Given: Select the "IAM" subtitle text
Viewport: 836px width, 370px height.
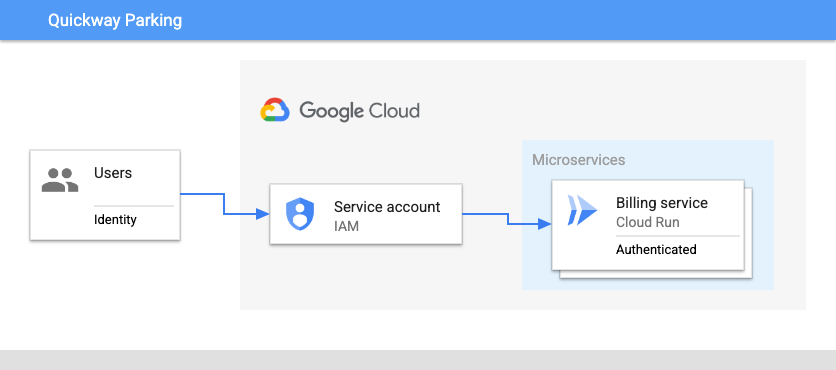Looking at the screenshot, I should point(346,226).
